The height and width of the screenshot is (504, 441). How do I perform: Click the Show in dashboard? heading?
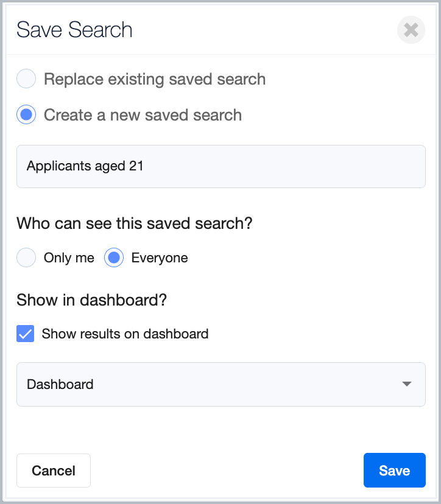(x=92, y=300)
